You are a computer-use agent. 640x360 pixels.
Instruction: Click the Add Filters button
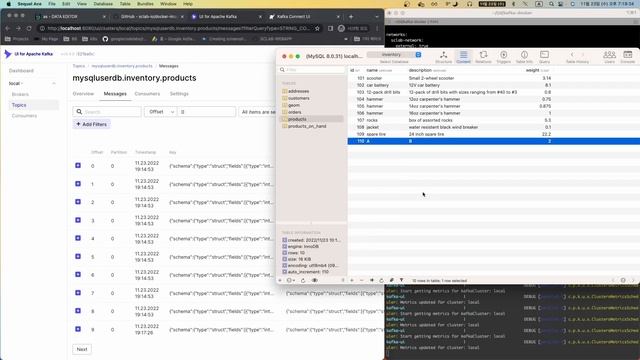[91, 124]
